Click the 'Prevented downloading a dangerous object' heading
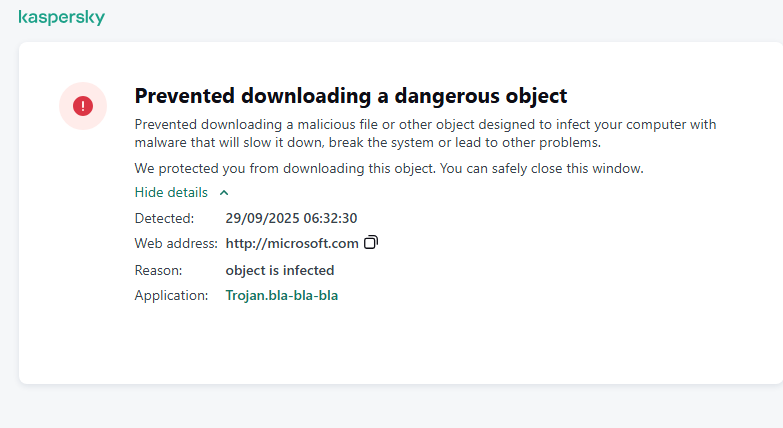 tap(350, 96)
